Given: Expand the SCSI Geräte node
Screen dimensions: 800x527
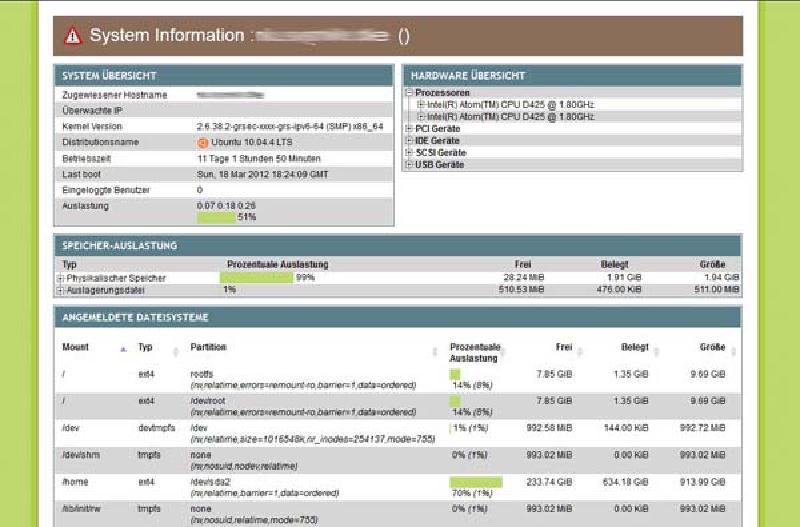Looking at the screenshot, I should (x=410, y=153).
